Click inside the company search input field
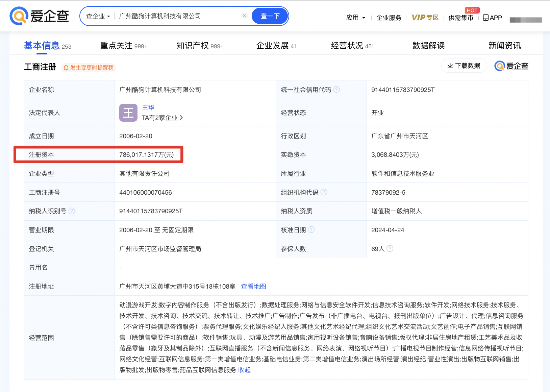The image size is (550, 392). click(x=176, y=16)
